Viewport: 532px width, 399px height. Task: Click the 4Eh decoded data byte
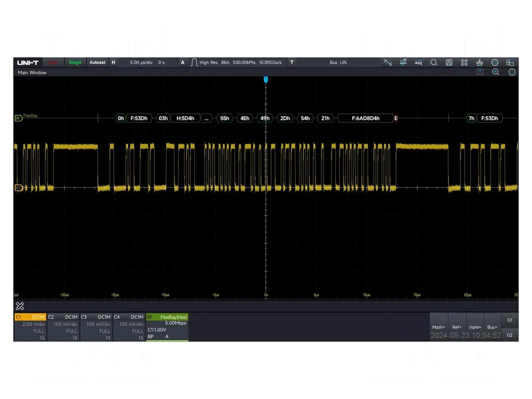click(245, 118)
